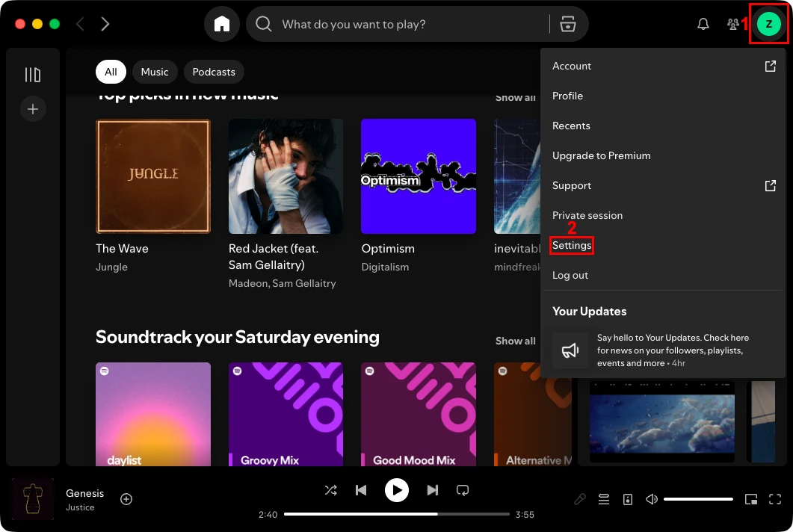
Task: Click the search magnifier icon
Action: [x=264, y=24]
